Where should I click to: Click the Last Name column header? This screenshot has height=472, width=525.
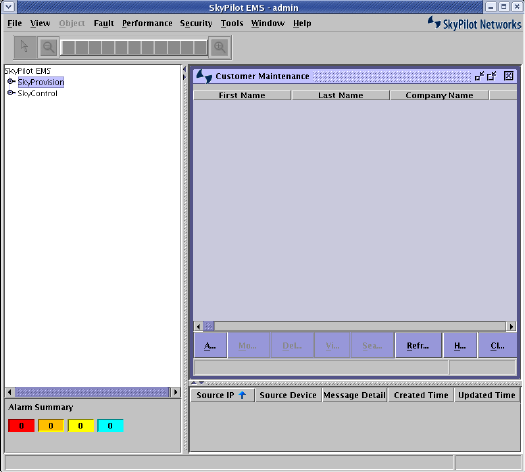point(341,95)
